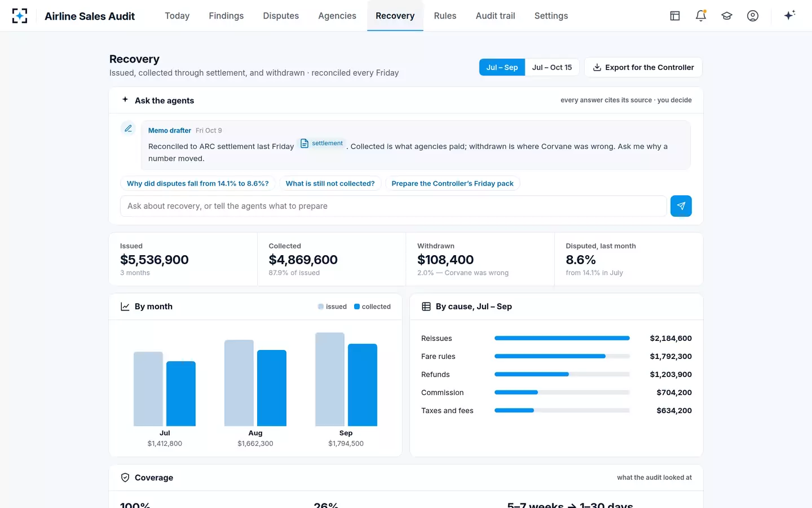812x508 pixels.
Task: Focus the Ask about recovery input field
Action: click(x=394, y=206)
